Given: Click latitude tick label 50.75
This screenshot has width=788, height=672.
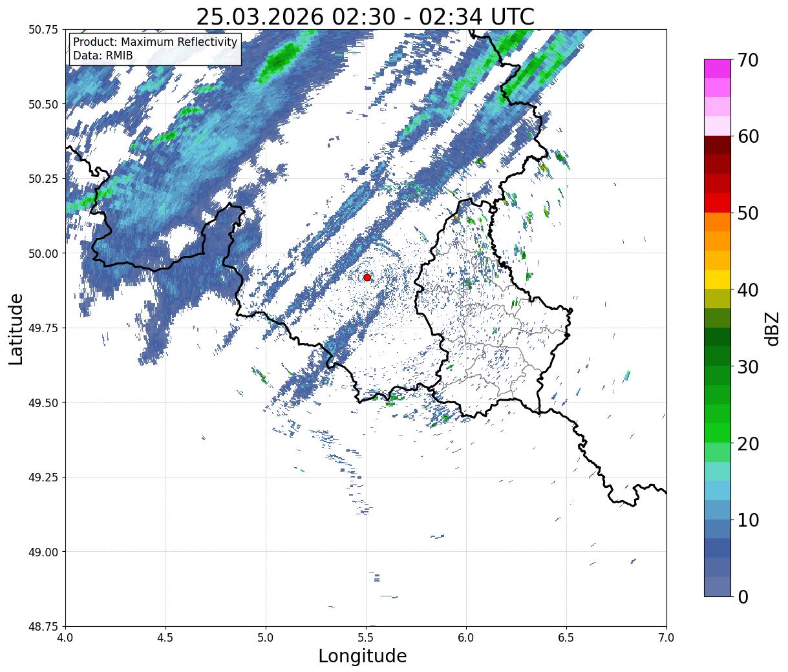Looking at the screenshot, I should point(43,30).
